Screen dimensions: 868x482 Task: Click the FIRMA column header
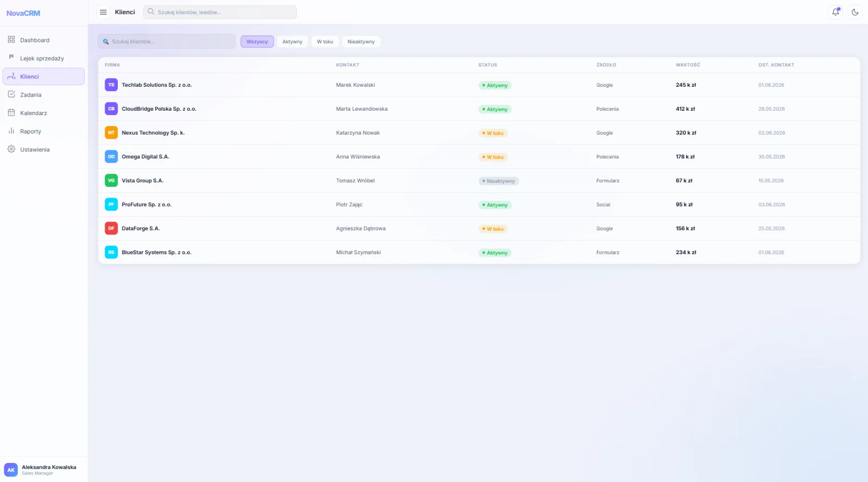pyautogui.click(x=112, y=65)
